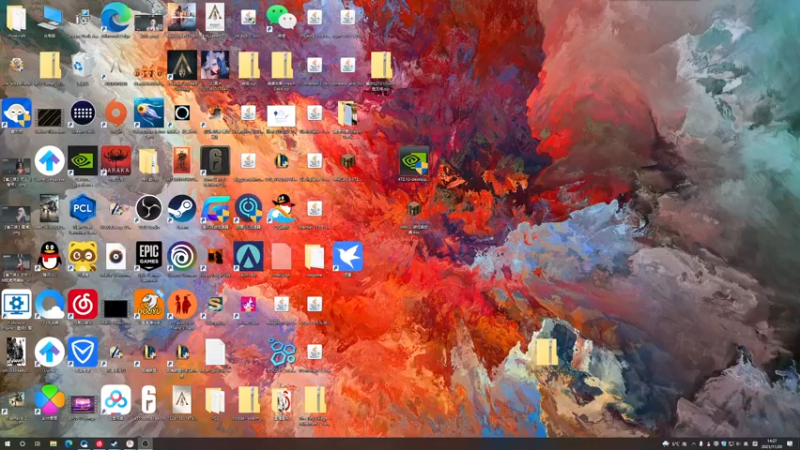Select the blue hexagon cluster icon
Viewport: 800px width, 450px height.
[281, 352]
